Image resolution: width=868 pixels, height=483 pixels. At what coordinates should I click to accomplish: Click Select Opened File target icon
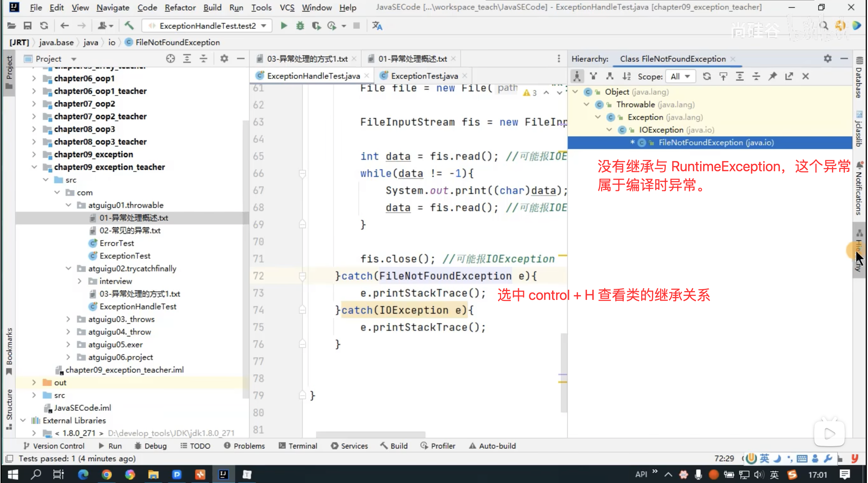coord(170,59)
